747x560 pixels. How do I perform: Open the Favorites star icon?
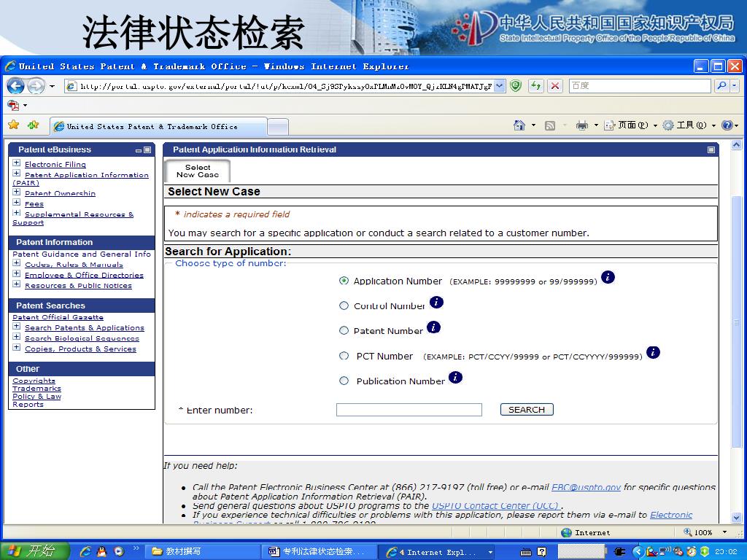(14, 125)
